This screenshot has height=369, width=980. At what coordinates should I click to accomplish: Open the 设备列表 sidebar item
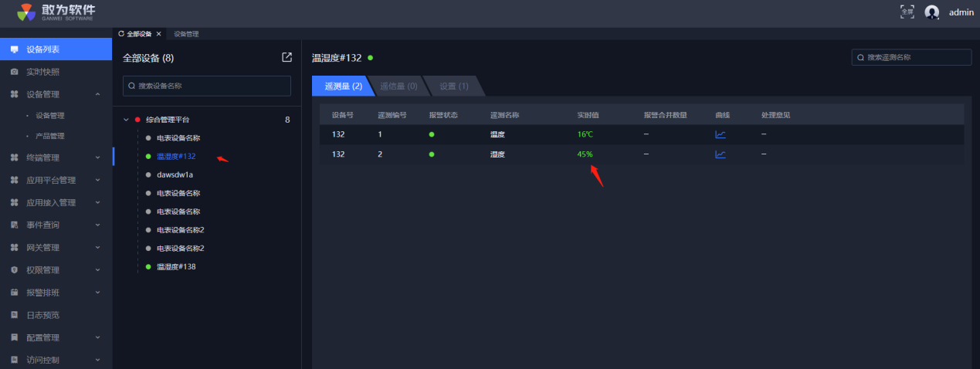(56, 49)
